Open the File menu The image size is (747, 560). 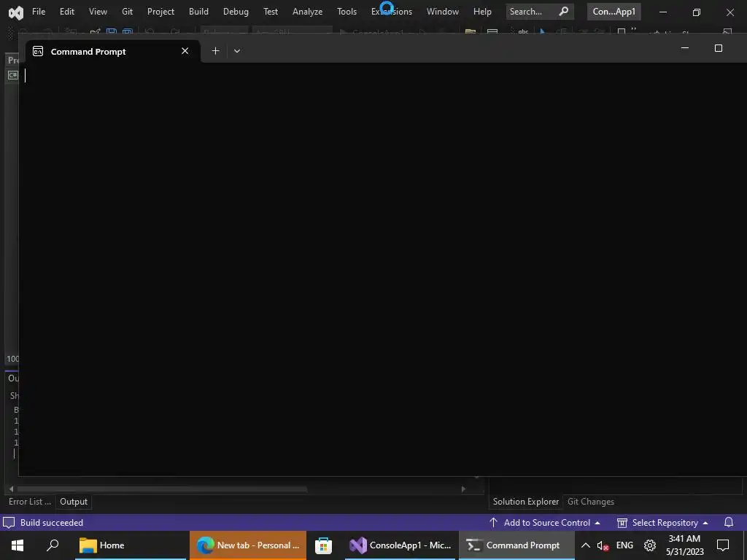39,12
